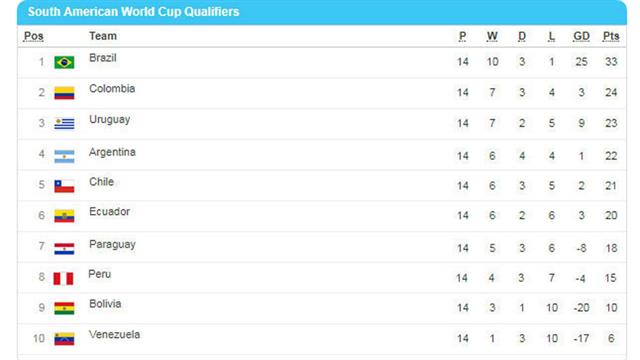640x360 pixels.
Task: Open the Venezuela team name
Action: coord(115,335)
